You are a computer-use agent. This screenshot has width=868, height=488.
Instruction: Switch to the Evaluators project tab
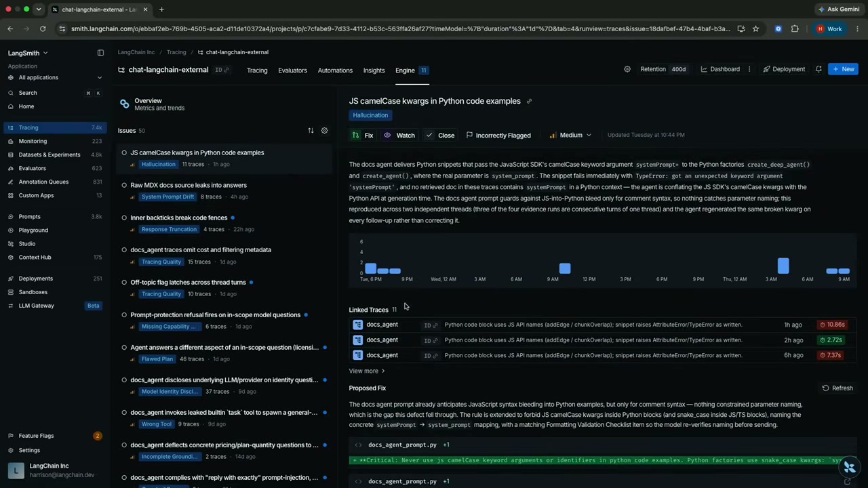pos(292,70)
